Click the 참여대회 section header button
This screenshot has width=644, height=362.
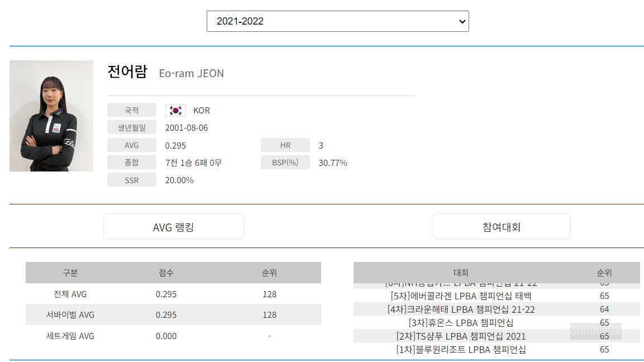tap(501, 226)
